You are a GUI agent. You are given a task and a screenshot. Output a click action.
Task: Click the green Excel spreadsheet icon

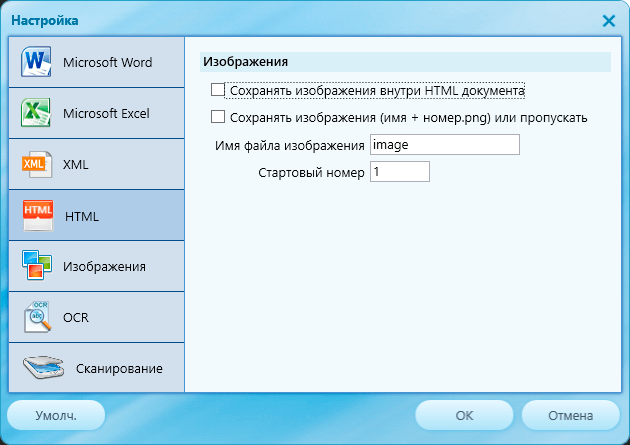click(x=35, y=113)
